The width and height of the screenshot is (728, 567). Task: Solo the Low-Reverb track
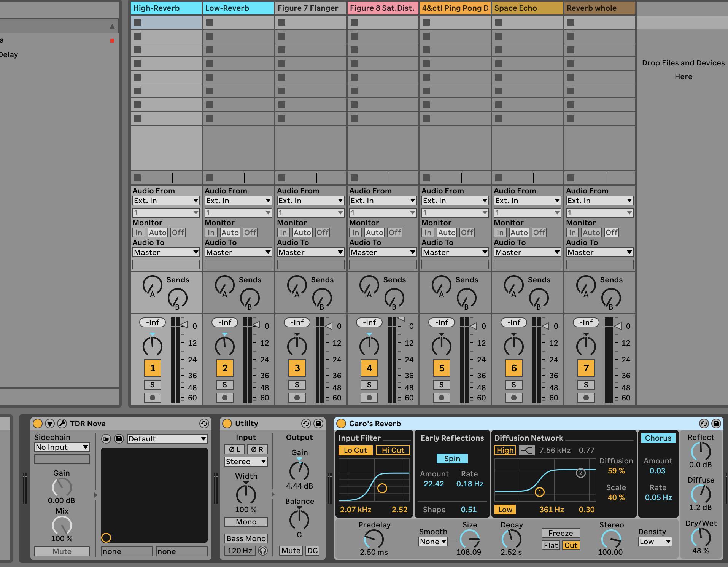point(225,385)
